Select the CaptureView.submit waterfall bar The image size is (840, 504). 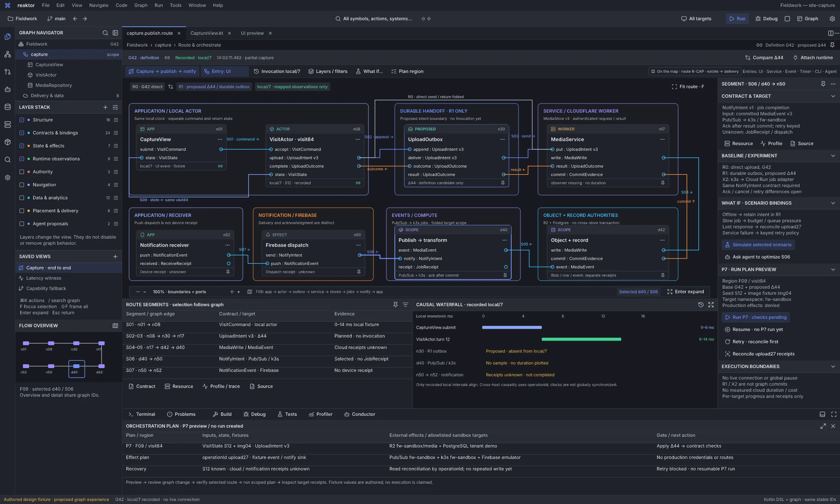coord(512,328)
